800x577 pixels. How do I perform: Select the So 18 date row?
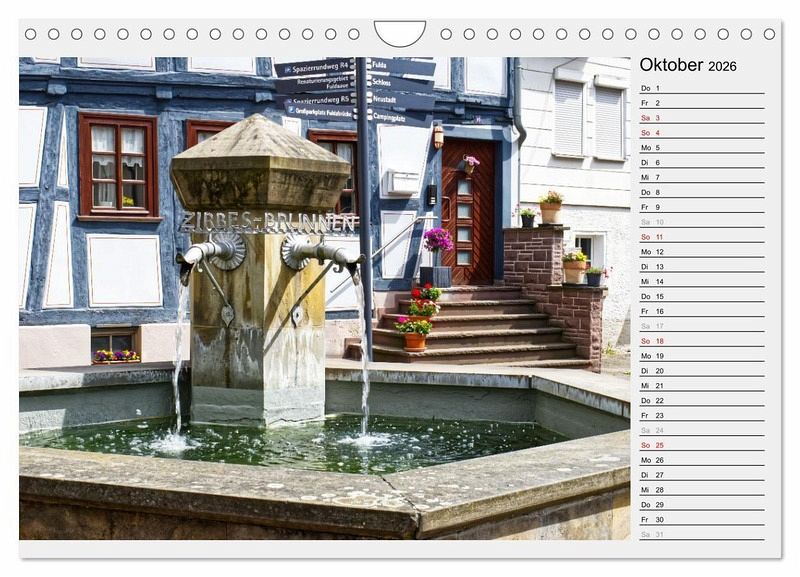point(701,341)
